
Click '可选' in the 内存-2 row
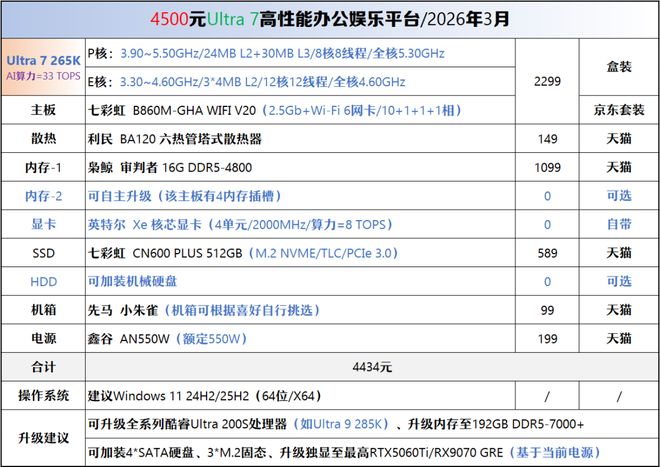click(619, 196)
